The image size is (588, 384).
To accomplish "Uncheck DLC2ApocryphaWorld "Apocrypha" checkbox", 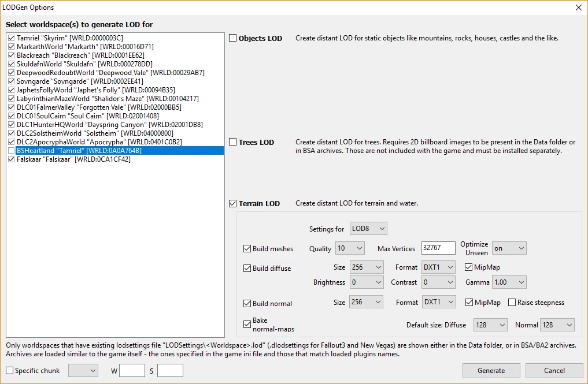I will tap(11, 141).
